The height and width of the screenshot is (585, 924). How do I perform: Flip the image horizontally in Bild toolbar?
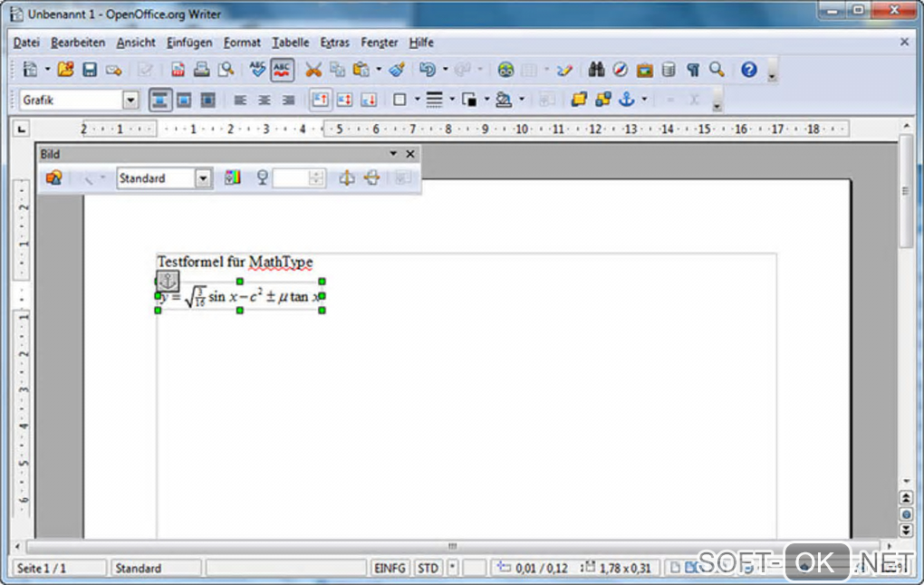coord(347,177)
